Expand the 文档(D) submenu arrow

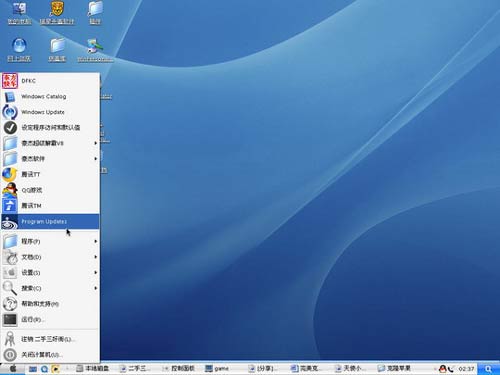96,257
